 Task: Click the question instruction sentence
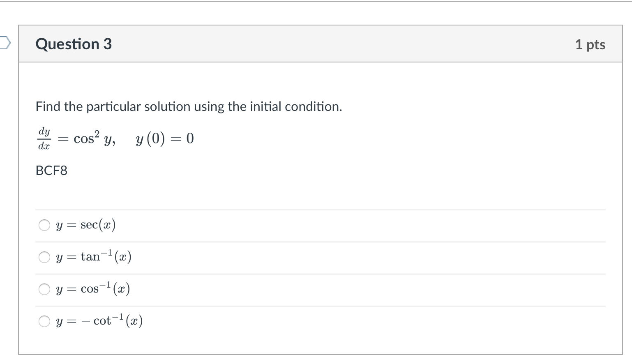click(189, 106)
